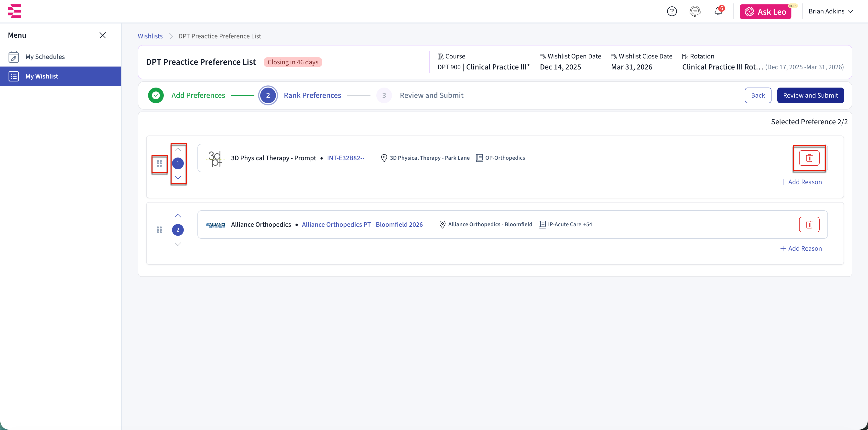The image size is (868, 430).
Task: Click the Review and Submit button
Action: (x=810, y=95)
